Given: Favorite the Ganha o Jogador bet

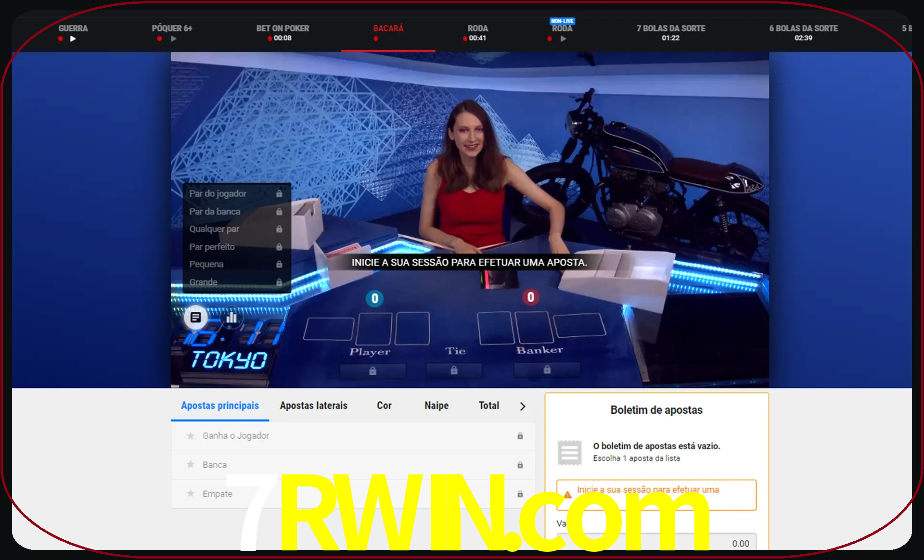Looking at the screenshot, I should (x=191, y=436).
